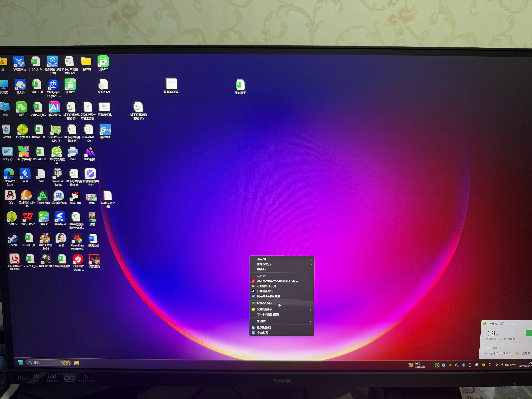The image size is (532, 399).
Task: Launch 360安全浏览器 desktop shortcut
Action: coord(57,155)
